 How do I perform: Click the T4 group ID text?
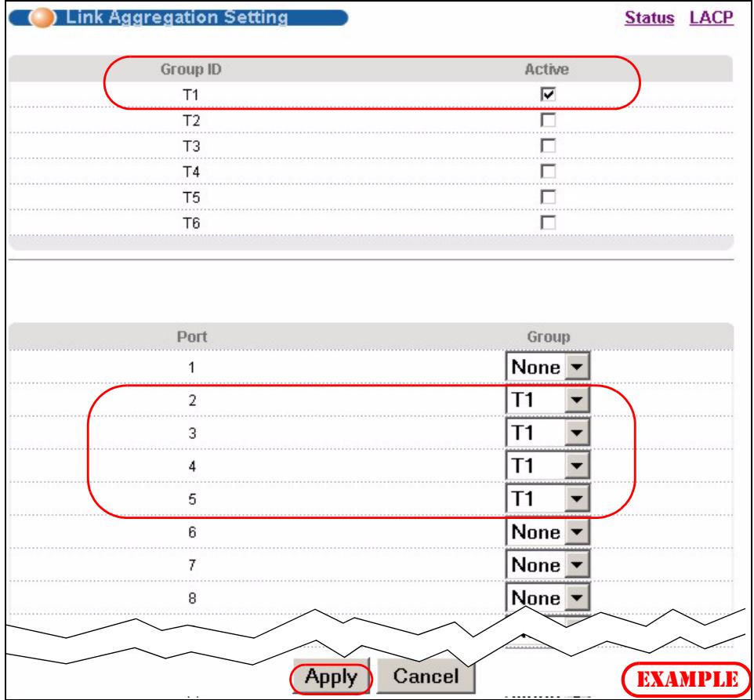coord(191,172)
